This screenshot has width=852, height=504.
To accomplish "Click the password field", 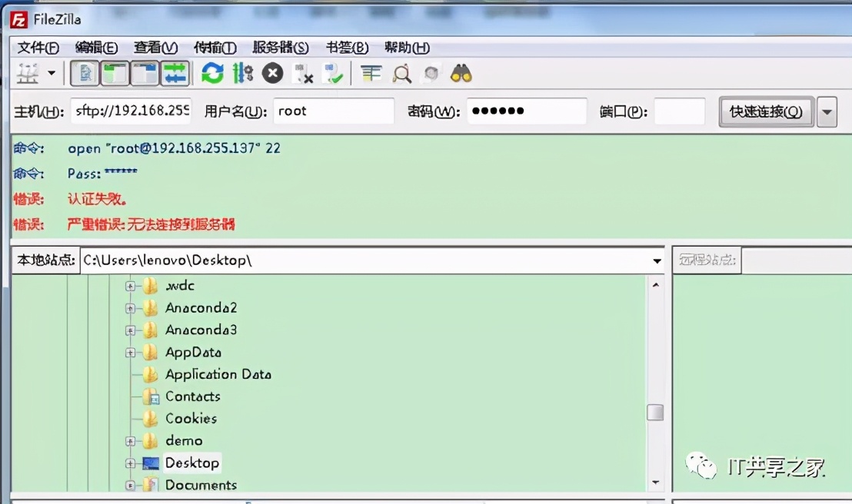I will (527, 111).
